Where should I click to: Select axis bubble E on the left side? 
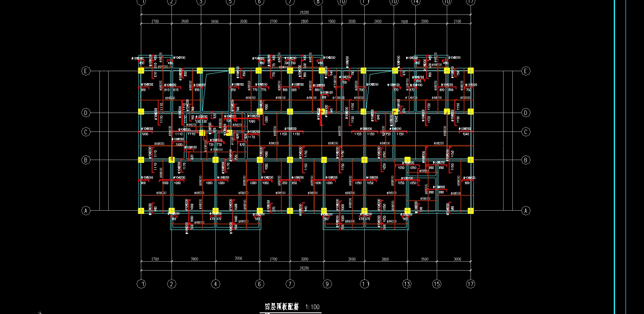[x=86, y=71]
